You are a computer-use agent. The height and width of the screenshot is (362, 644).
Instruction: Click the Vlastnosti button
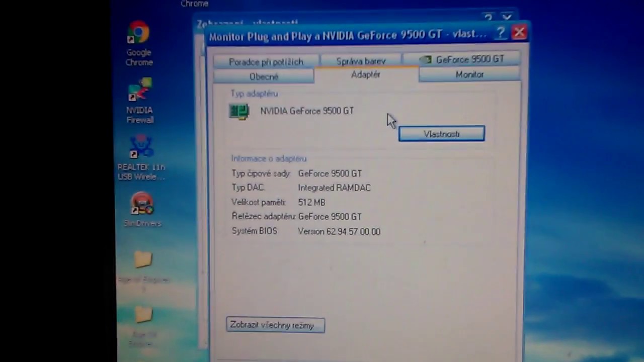click(441, 134)
